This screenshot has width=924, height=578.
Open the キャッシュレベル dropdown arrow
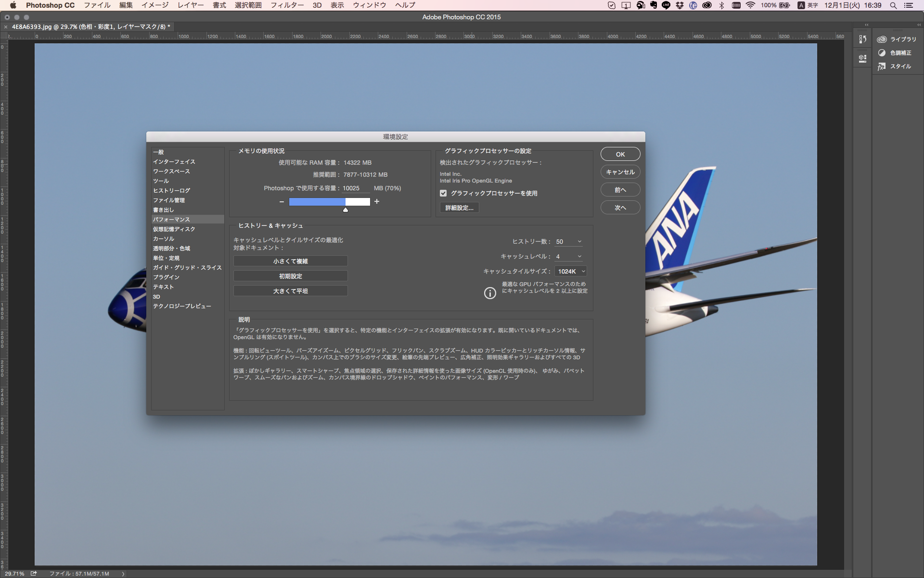pyautogui.click(x=579, y=257)
